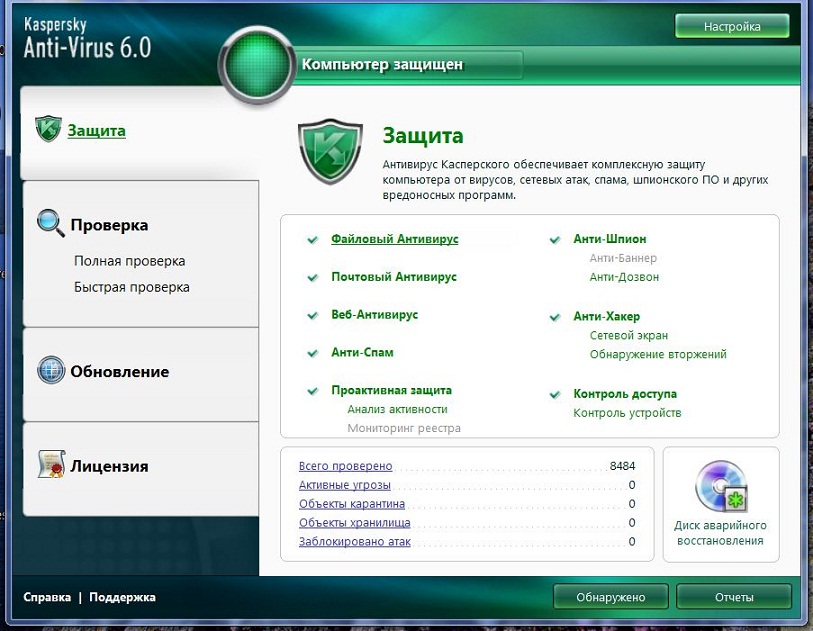Open Поддержка support link
The image size is (813, 631).
click(x=122, y=597)
